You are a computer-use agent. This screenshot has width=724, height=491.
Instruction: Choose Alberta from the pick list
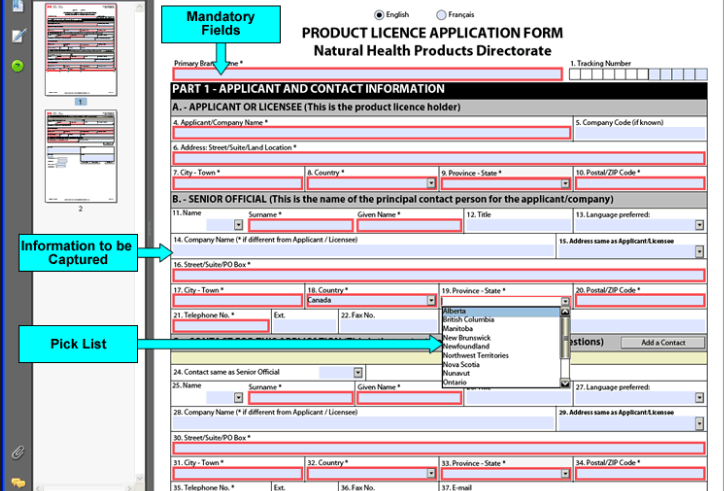coord(501,311)
